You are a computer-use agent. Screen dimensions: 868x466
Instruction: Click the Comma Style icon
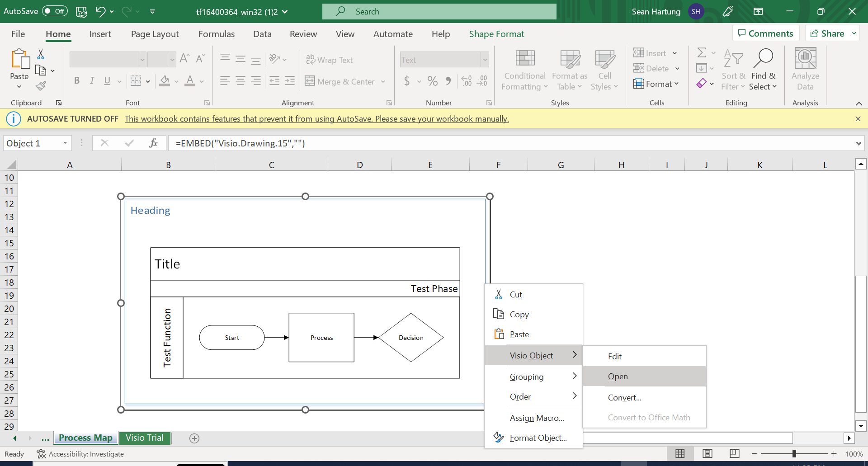click(x=448, y=81)
